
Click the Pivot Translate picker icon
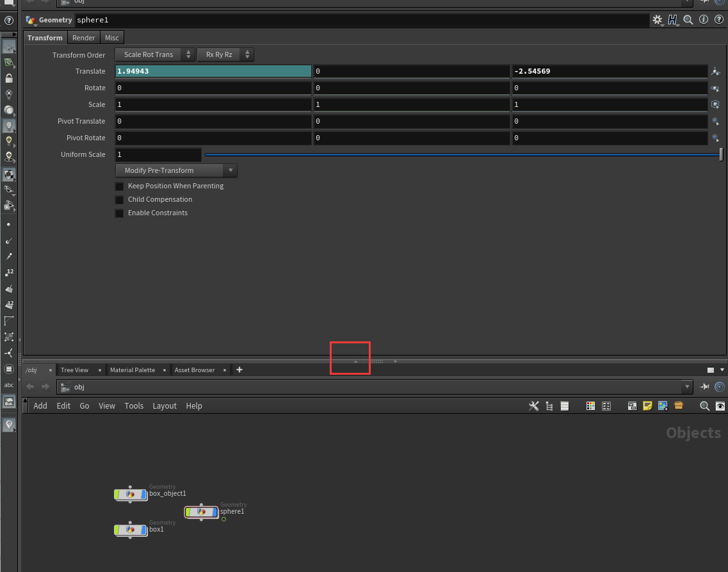(x=715, y=121)
